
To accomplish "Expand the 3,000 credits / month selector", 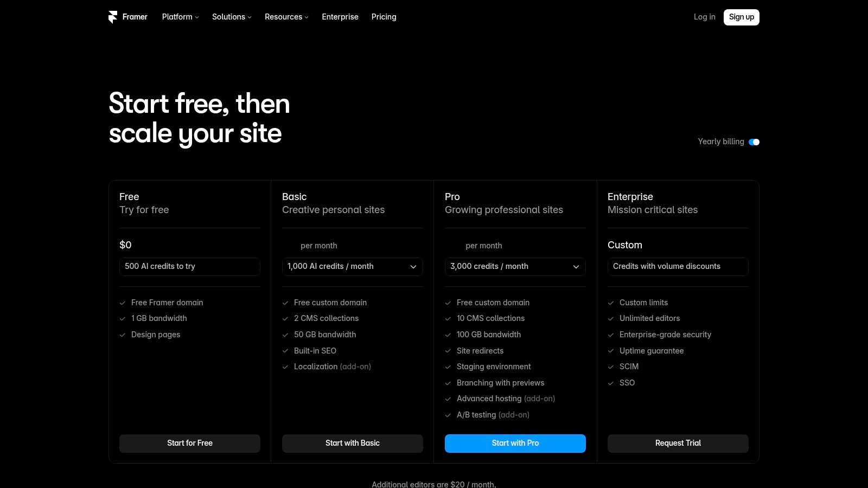I will (x=515, y=267).
